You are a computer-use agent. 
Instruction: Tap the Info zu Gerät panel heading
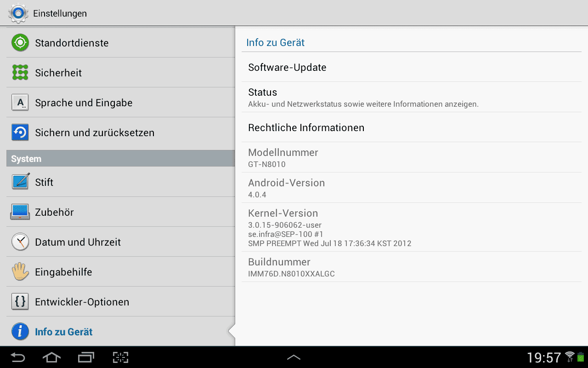[276, 42]
